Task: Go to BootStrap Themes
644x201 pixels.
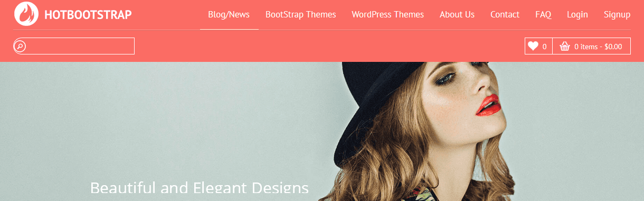Action: 301,14
